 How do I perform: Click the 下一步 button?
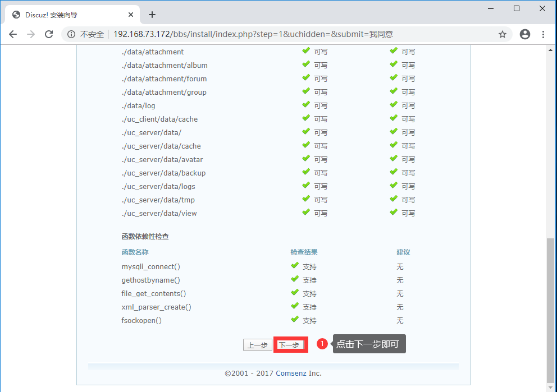click(291, 345)
